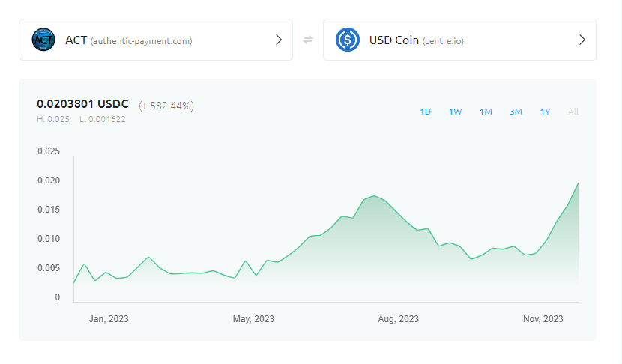The width and height of the screenshot is (622, 364).
Task: Switch chart to 1M range
Action: coord(486,112)
